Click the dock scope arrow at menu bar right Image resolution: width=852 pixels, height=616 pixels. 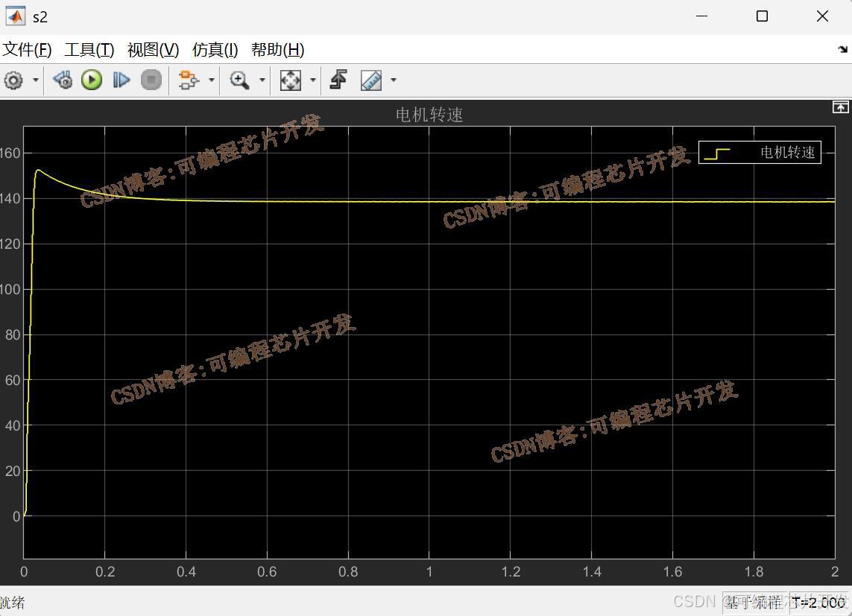coord(843,49)
